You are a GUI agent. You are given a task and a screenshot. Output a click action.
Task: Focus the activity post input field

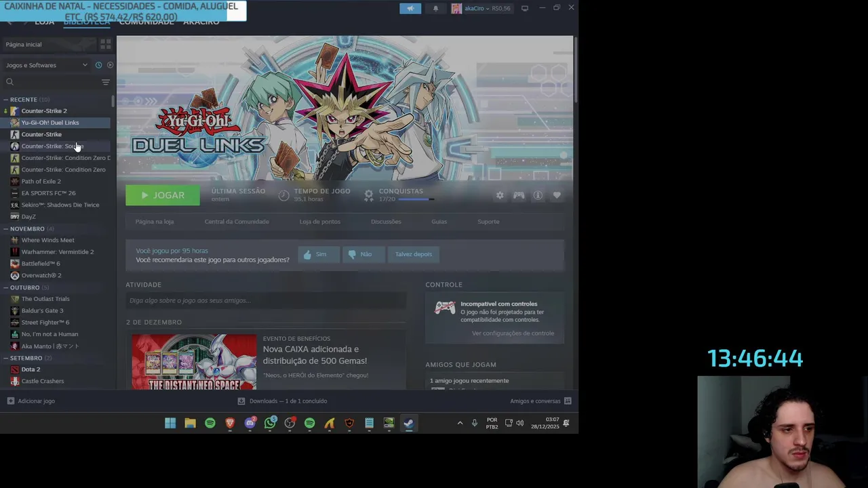pos(266,300)
